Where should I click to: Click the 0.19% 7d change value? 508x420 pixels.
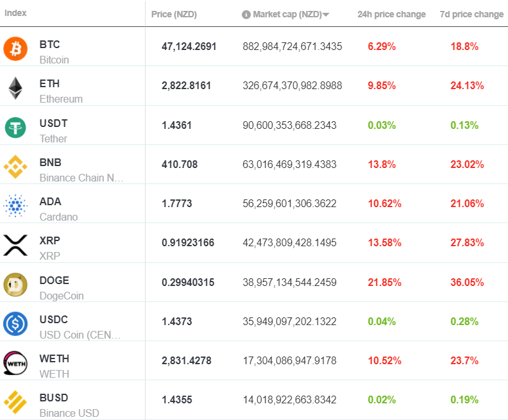pos(464,399)
